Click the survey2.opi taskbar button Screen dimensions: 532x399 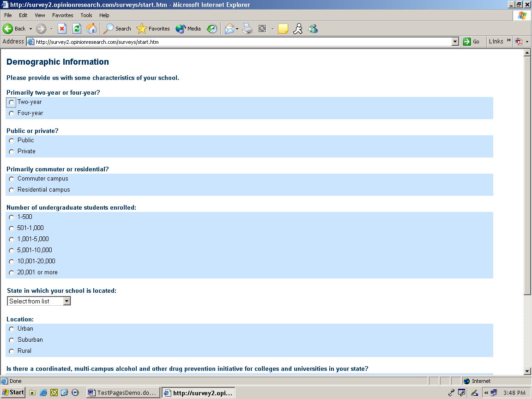tap(199, 393)
